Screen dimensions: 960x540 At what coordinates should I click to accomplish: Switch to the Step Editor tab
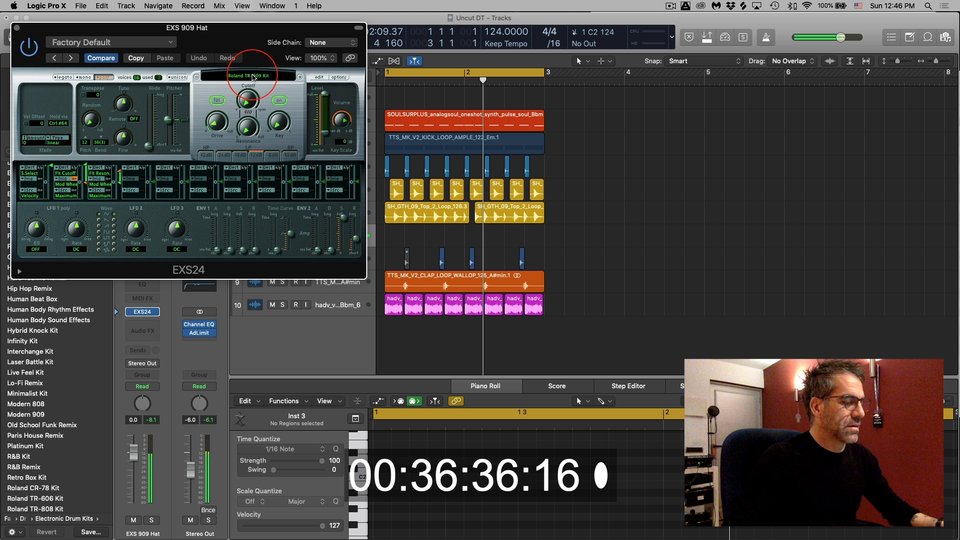(628, 386)
